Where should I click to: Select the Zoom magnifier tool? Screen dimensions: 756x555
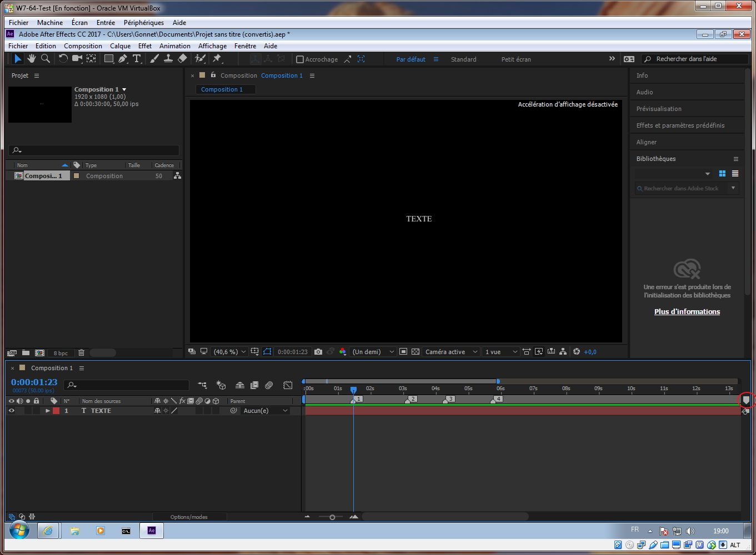pyautogui.click(x=46, y=59)
